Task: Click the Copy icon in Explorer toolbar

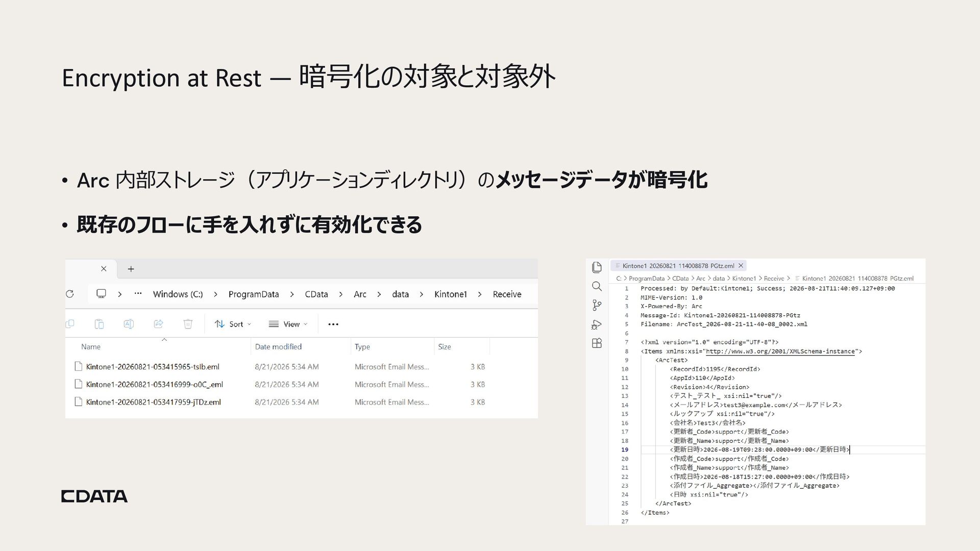Action: point(70,324)
